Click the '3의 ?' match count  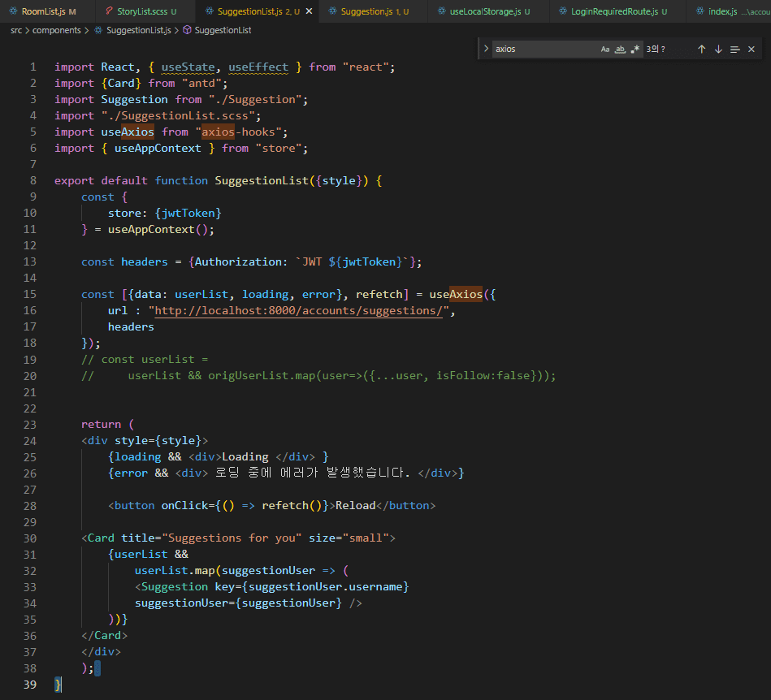pyautogui.click(x=656, y=50)
